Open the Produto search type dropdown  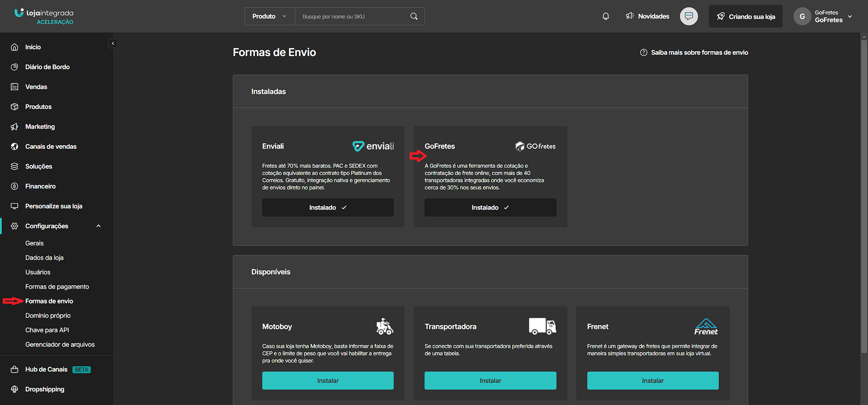(270, 16)
